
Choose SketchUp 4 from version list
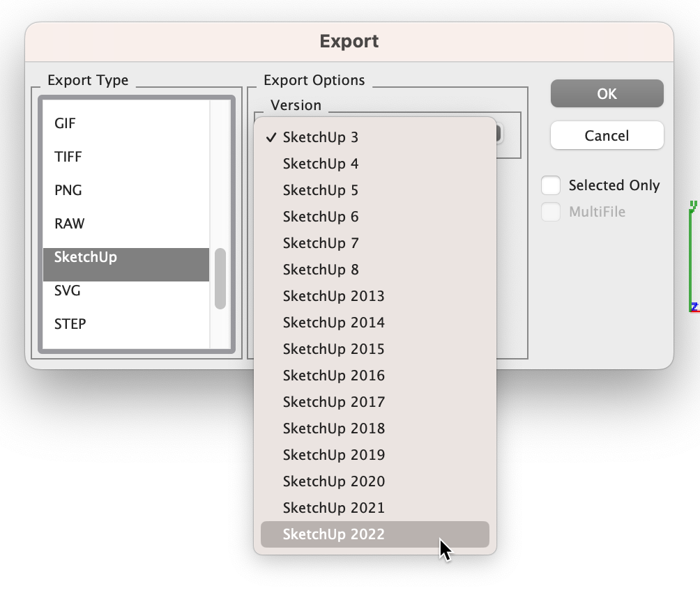pyautogui.click(x=375, y=164)
